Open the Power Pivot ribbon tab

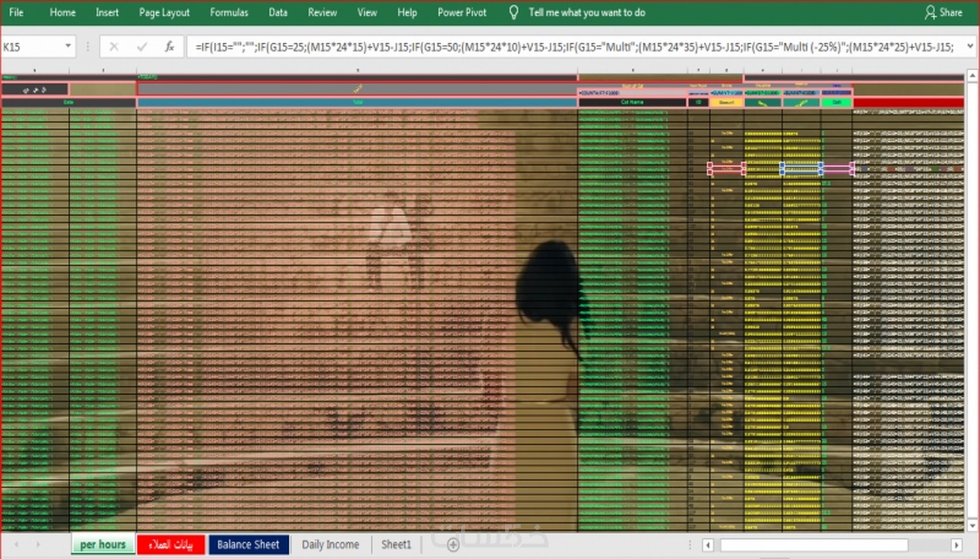click(x=462, y=13)
